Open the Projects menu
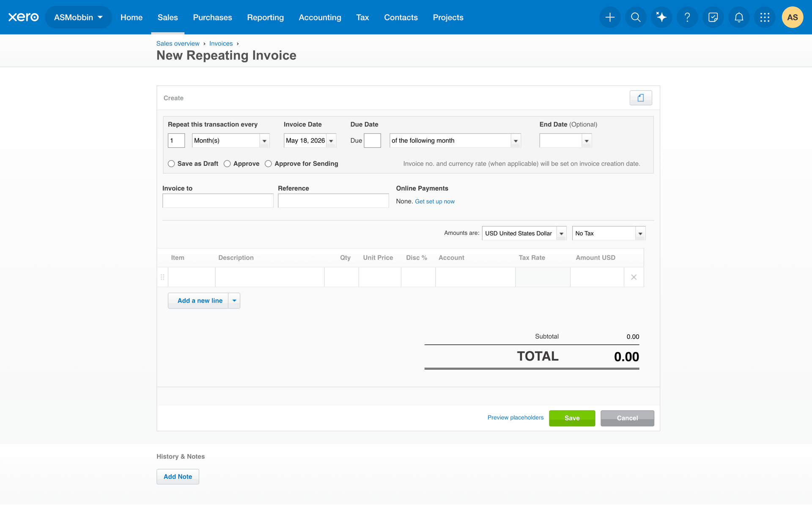The height and width of the screenshot is (510, 812). (x=448, y=17)
